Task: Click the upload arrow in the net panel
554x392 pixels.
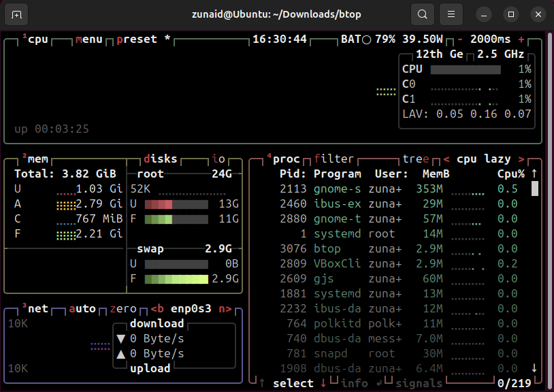Action: 120,353
